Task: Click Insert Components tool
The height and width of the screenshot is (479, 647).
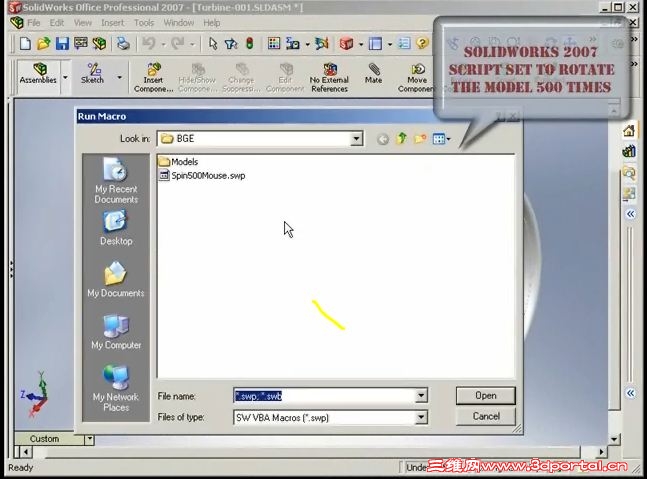Action: click(x=153, y=78)
